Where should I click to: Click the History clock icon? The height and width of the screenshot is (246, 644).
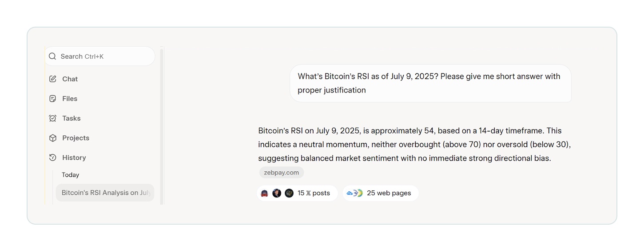(52, 157)
